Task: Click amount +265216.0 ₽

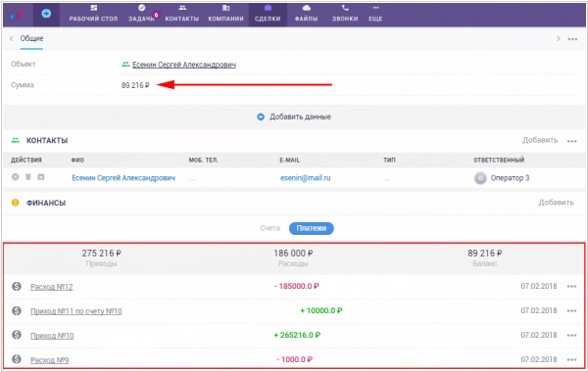Action: coord(297,335)
